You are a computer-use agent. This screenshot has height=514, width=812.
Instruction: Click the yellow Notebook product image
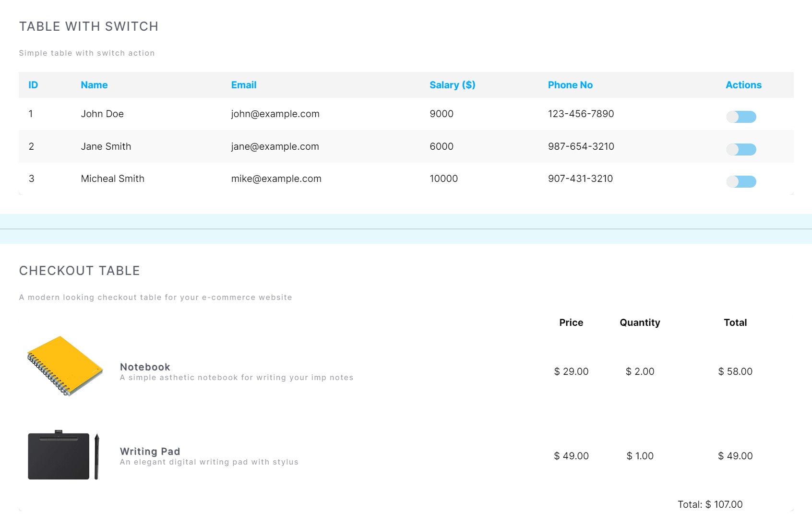(65, 366)
